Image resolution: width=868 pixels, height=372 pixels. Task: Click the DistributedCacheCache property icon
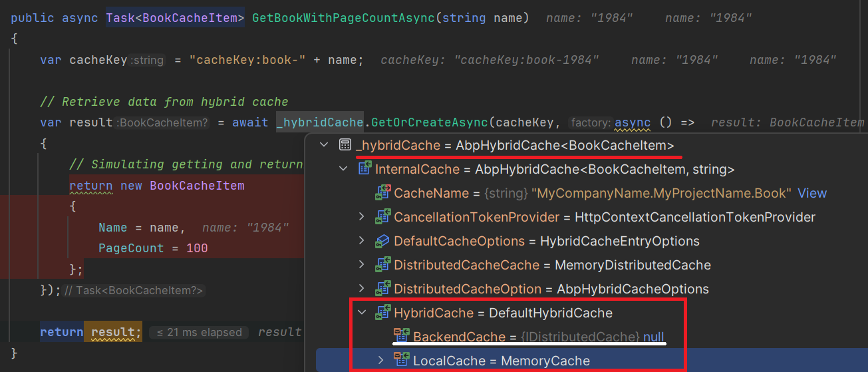click(382, 265)
